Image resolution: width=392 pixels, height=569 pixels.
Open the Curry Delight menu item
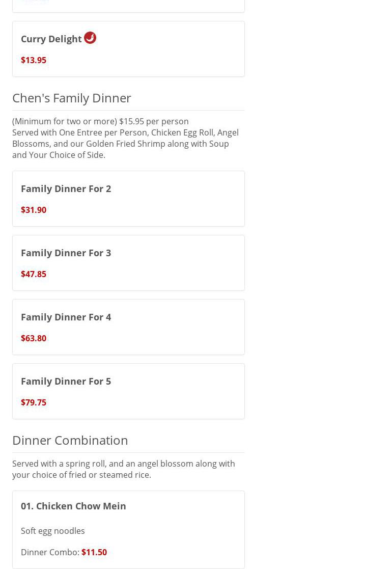[x=51, y=39]
